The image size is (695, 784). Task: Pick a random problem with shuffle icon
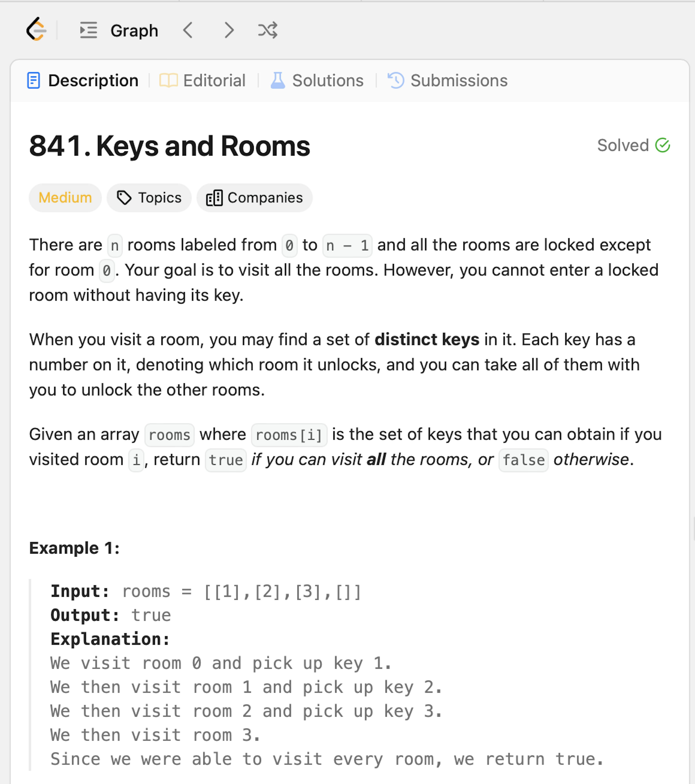[x=268, y=30]
